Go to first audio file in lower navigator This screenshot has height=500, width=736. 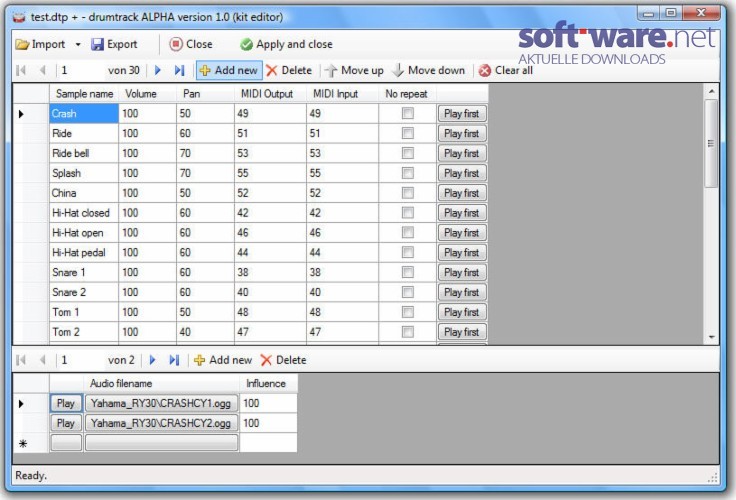click(21, 360)
